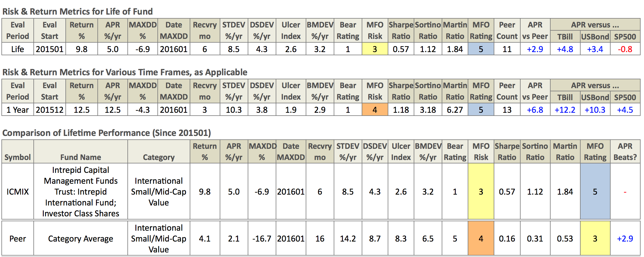644x257 pixels.
Task: Click yellow MFO Risk cell in Life row
Action: [x=375, y=49]
